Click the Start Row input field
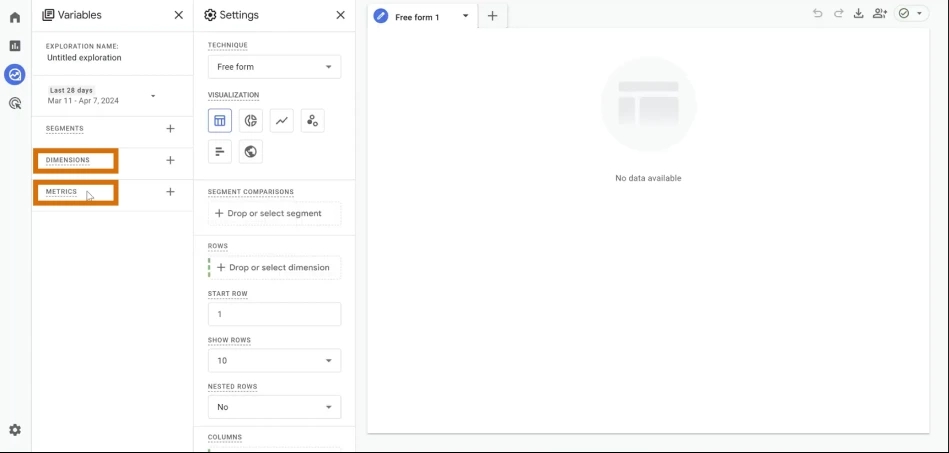The image size is (949, 453). coord(274,314)
